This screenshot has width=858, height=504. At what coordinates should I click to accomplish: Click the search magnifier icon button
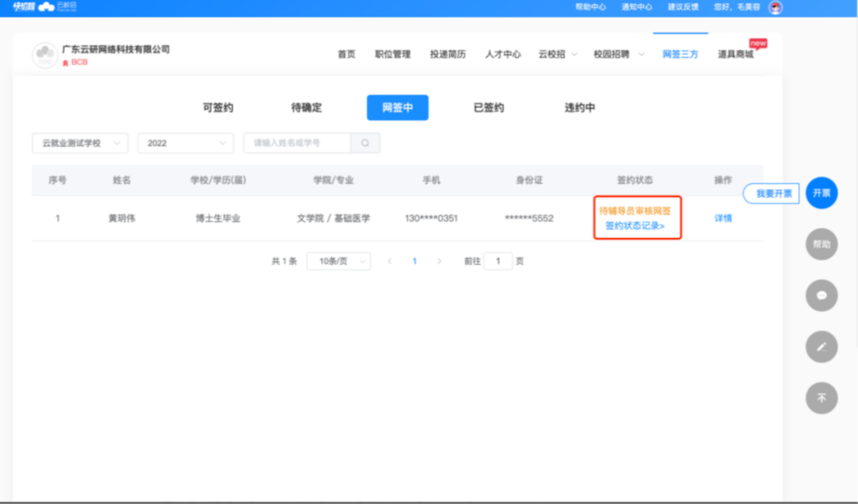click(365, 143)
